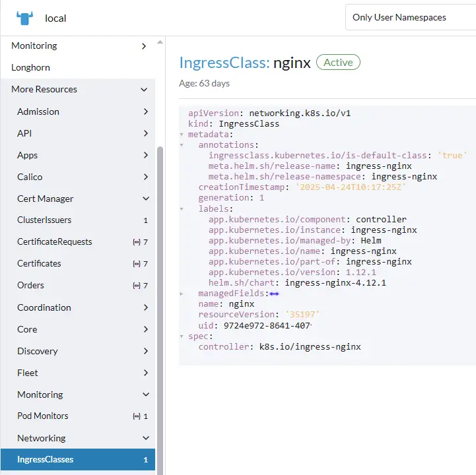Viewport: 476px width, 475px height.
Task: Click the namespaced icon beside Certificates count
Action: click(x=137, y=264)
